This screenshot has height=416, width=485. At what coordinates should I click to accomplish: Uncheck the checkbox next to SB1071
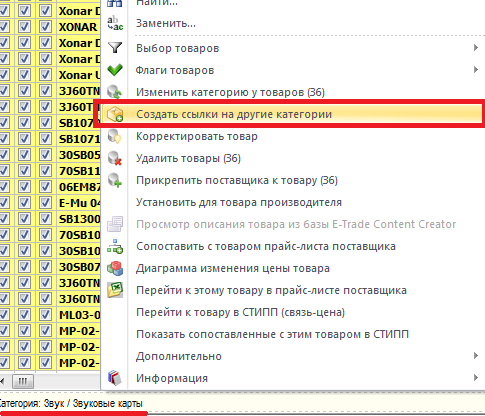click(x=45, y=139)
